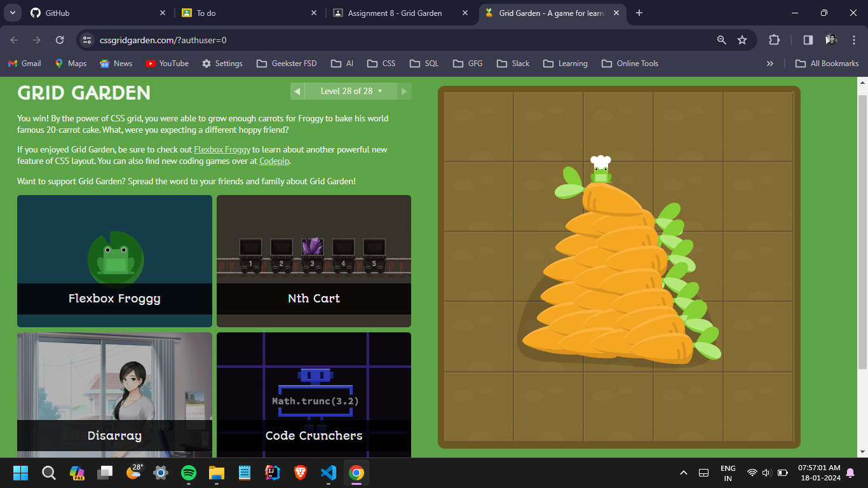Open the Flexbox Froggy link in the text

(222, 149)
